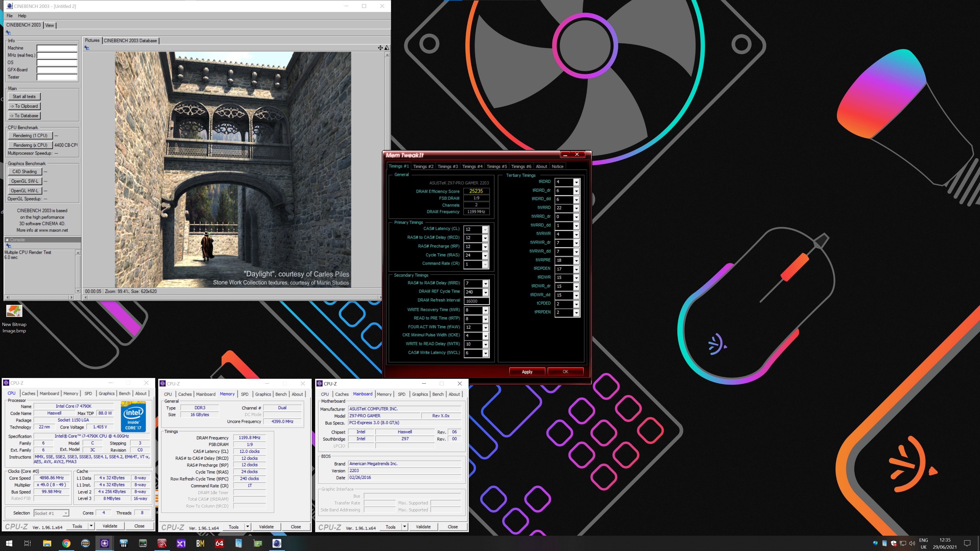
Task: Switch to the Caches tab in the CPU-Z CPU window
Action: tap(28, 393)
